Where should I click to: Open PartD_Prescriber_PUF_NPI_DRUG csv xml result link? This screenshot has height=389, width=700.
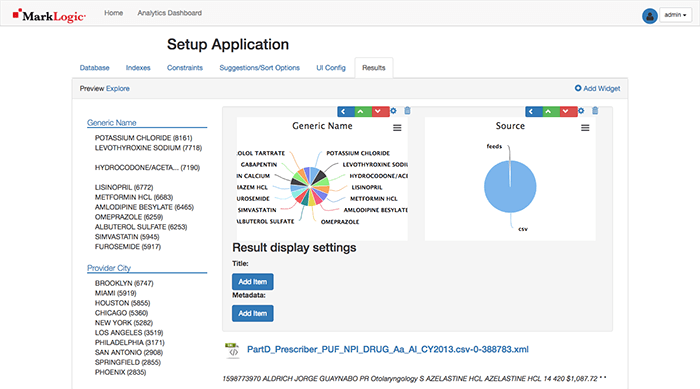[388, 349]
